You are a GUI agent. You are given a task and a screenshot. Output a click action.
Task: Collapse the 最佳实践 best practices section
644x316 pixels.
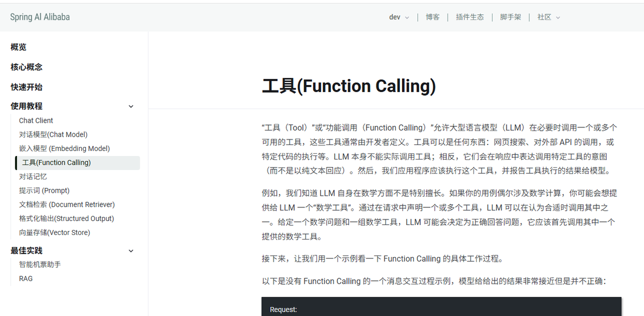point(131,251)
